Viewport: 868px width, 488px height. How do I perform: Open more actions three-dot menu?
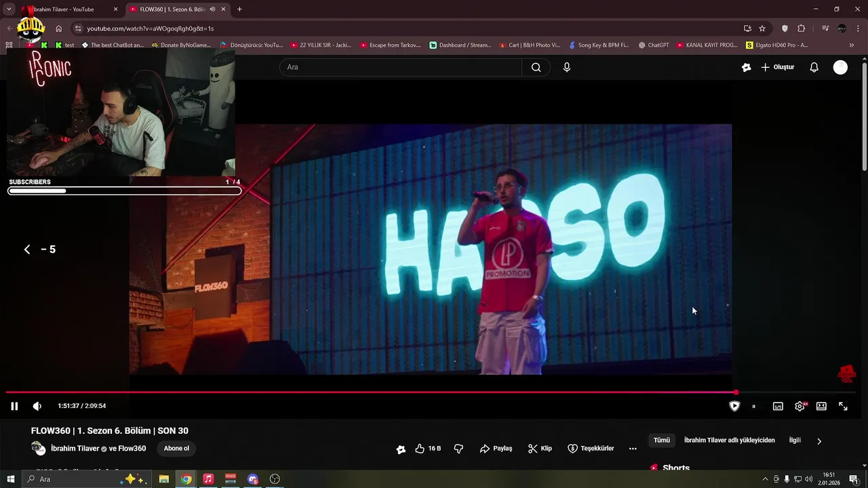tap(633, 449)
